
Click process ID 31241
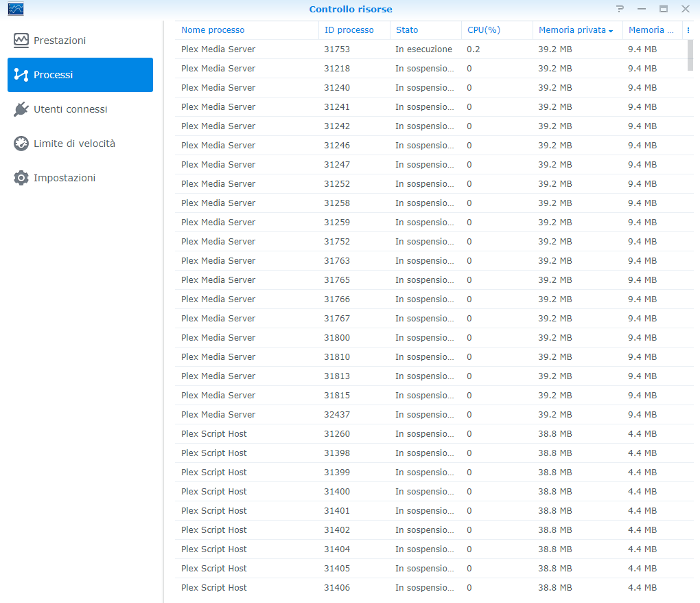337,106
